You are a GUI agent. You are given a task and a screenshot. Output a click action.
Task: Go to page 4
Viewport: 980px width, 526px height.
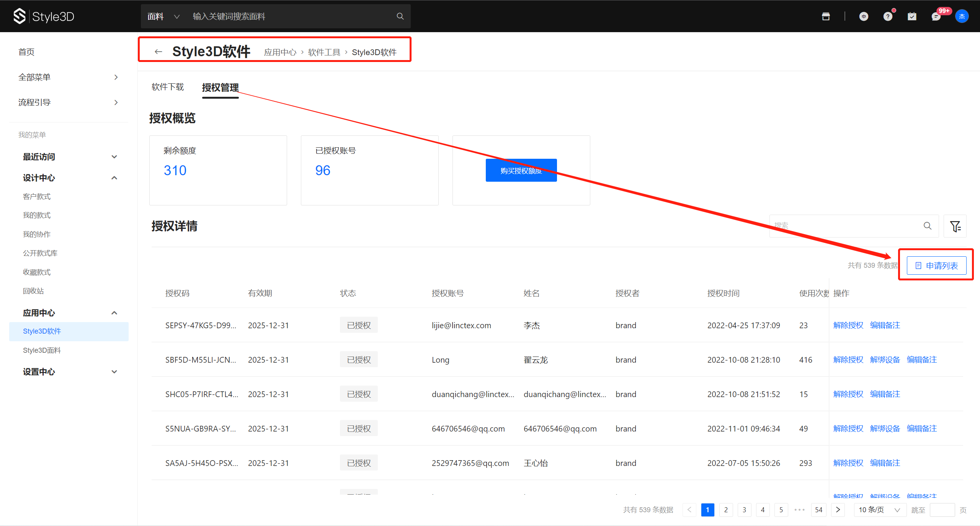pyautogui.click(x=763, y=510)
